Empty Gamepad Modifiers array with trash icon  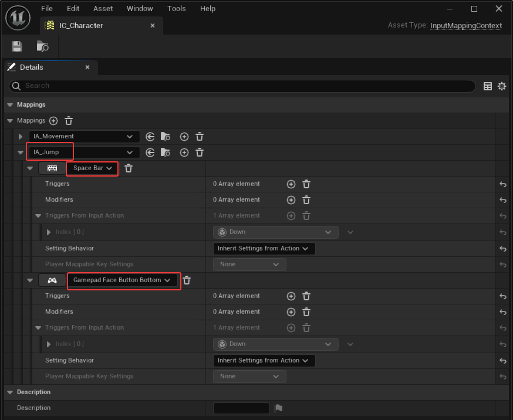tap(306, 312)
